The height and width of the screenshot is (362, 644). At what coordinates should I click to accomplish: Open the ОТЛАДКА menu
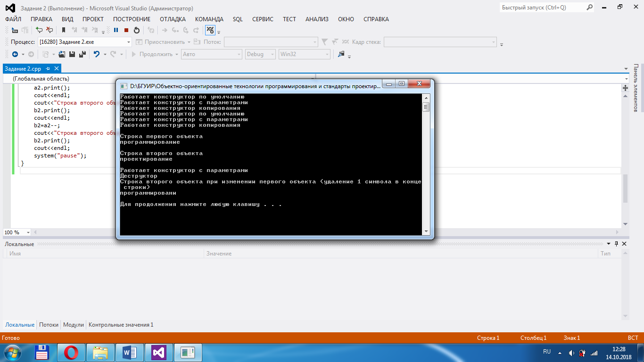click(173, 19)
